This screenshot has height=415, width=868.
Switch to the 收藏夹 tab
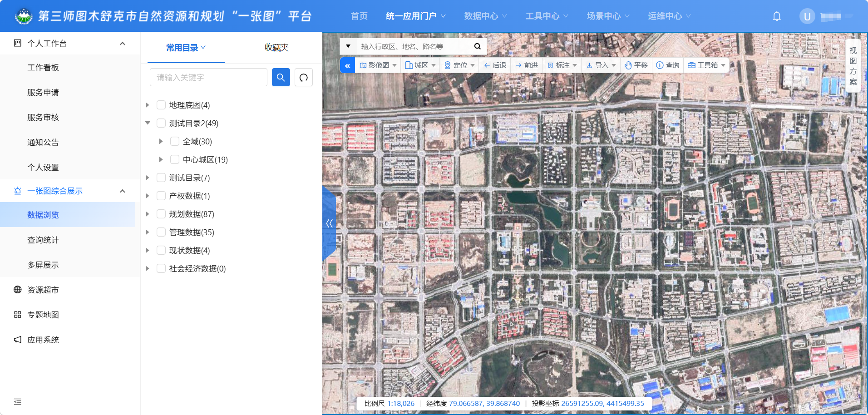tap(276, 48)
